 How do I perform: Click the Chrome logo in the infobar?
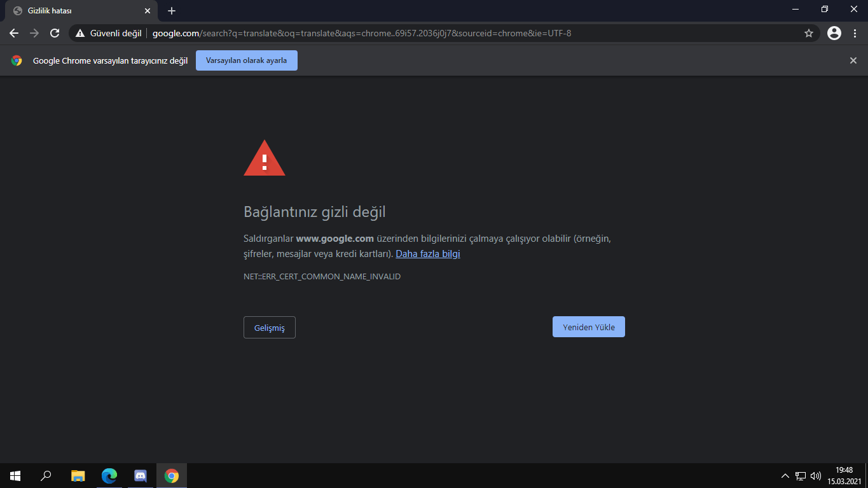[17, 61]
